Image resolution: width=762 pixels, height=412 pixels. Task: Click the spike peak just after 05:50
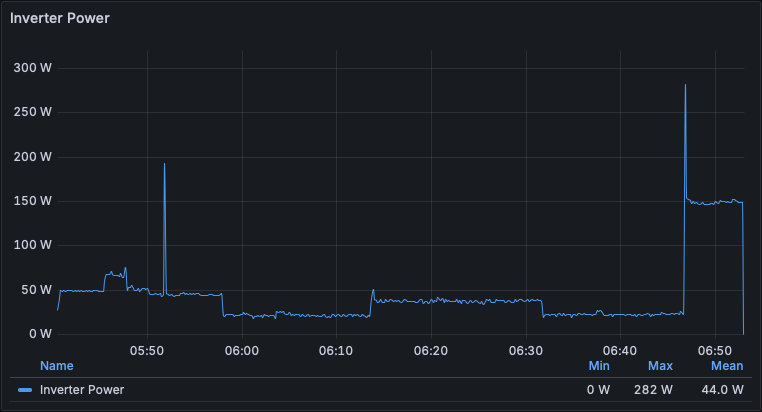click(x=164, y=164)
